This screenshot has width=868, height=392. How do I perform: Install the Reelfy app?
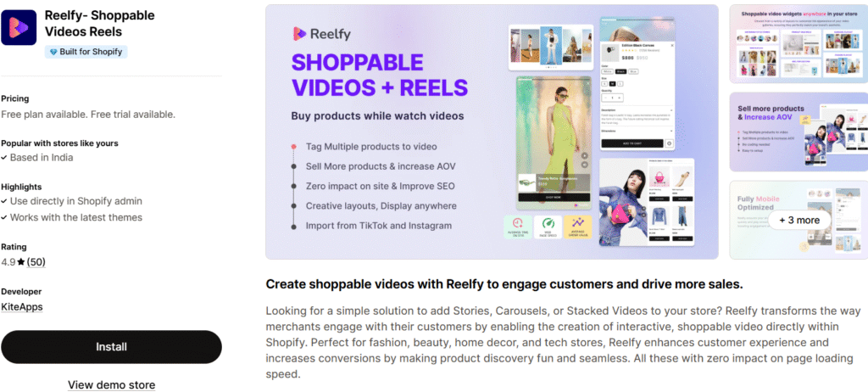[111, 347]
